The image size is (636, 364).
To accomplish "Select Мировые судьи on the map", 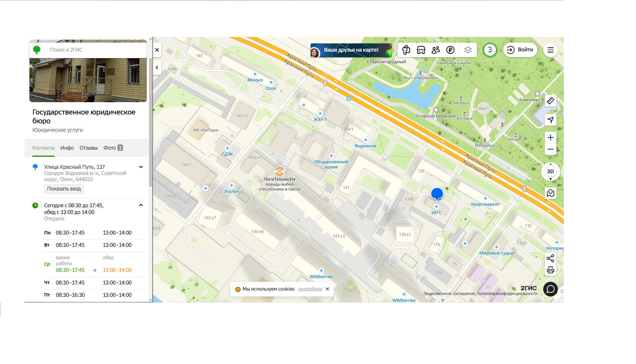I will click(x=497, y=253).
